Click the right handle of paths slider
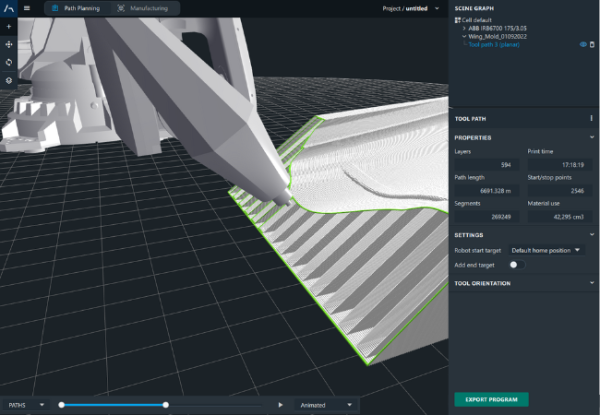Image resolution: width=600 pixels, height=415 pixels. (166, 405)
